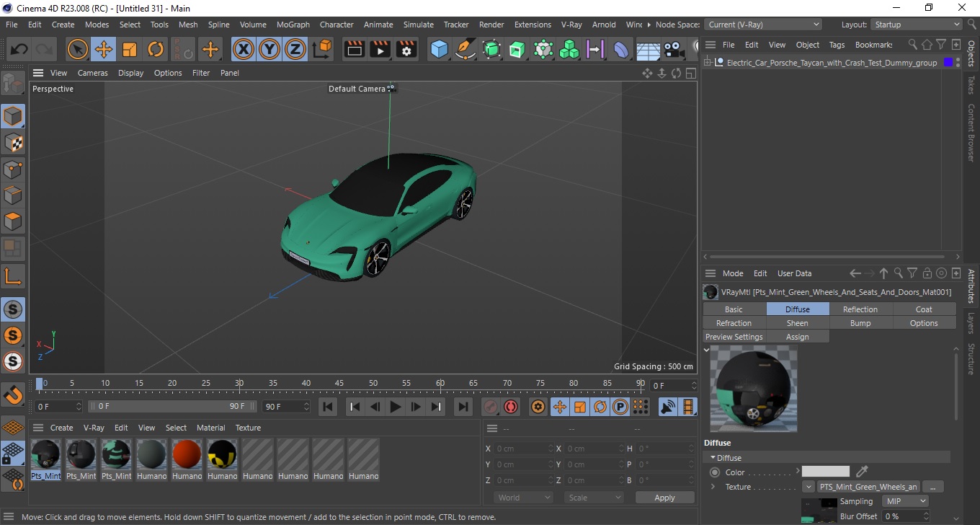Switch to Bump tab
The image size is (980, 525).
pos(860,323)
